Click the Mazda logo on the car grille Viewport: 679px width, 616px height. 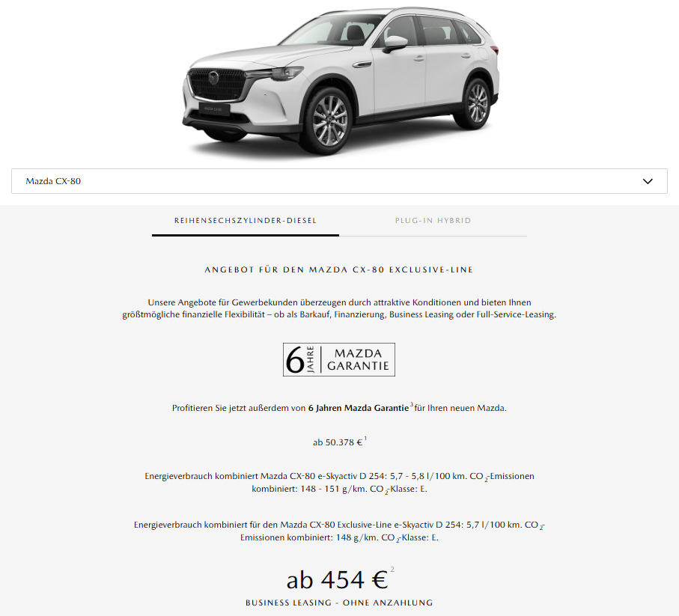click(x=213, y=78)
